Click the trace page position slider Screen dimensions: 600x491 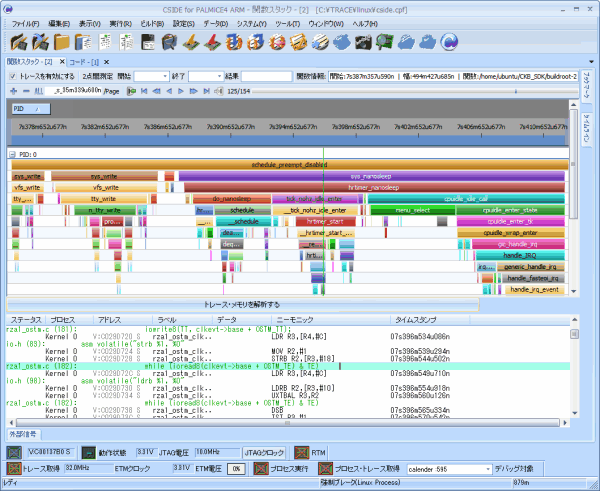coord(415,91)
